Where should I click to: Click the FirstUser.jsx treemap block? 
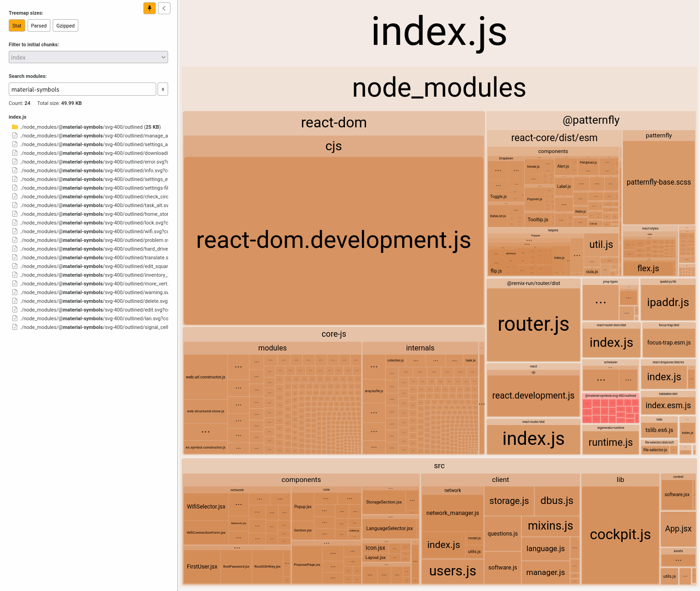click(202, 567)
